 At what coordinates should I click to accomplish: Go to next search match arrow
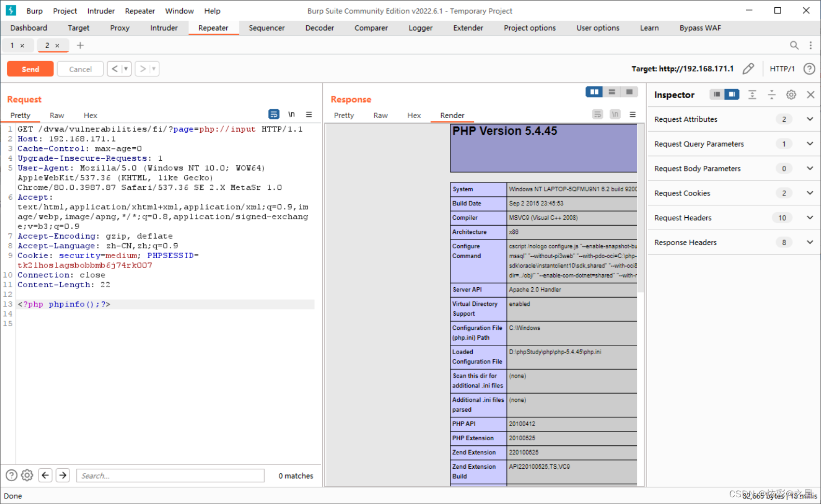pyautogui.click(x=63, y=475)
